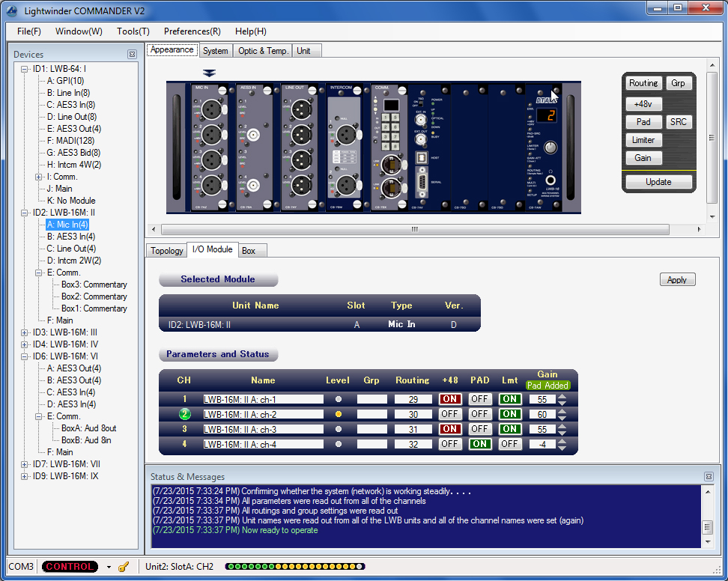Click the level meter bar in status bar
This screenshot has height=581, width=728.
coord(295,567)
